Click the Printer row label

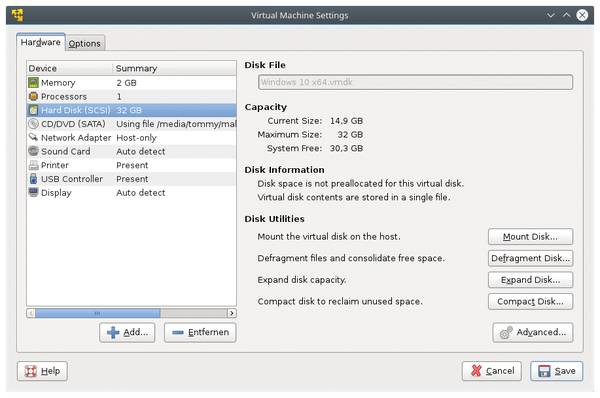tap(55, 165)
